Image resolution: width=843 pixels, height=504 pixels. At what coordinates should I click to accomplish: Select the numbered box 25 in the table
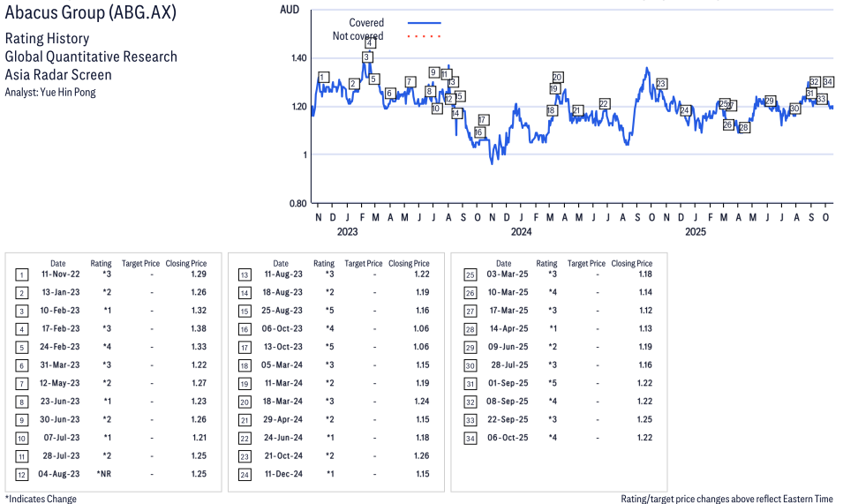click(470, 275)
